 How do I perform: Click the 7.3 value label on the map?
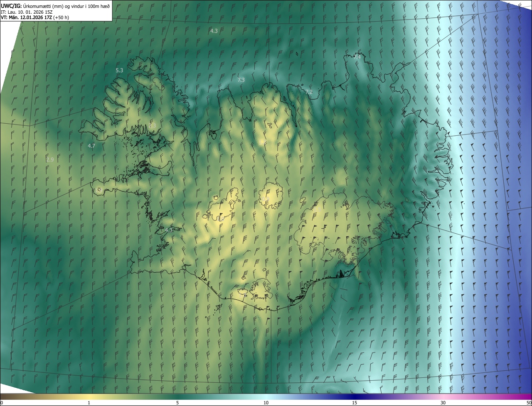click(241, 80)
